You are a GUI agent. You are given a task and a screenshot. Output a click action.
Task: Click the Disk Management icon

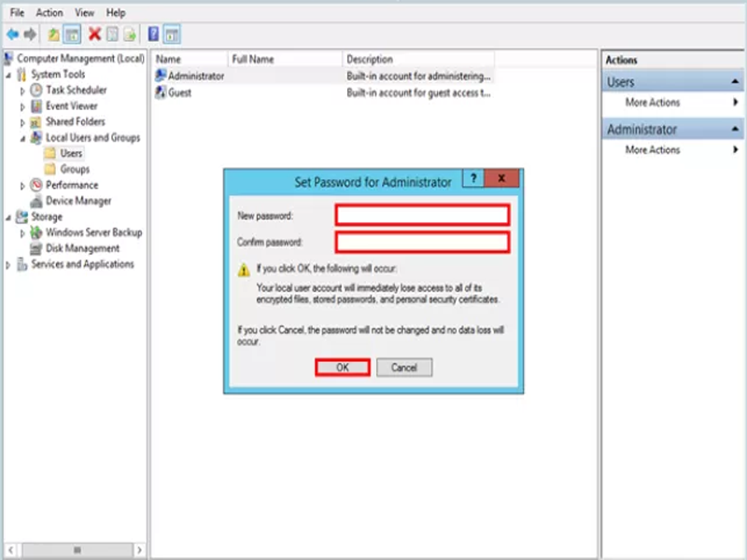click(36, 248)
